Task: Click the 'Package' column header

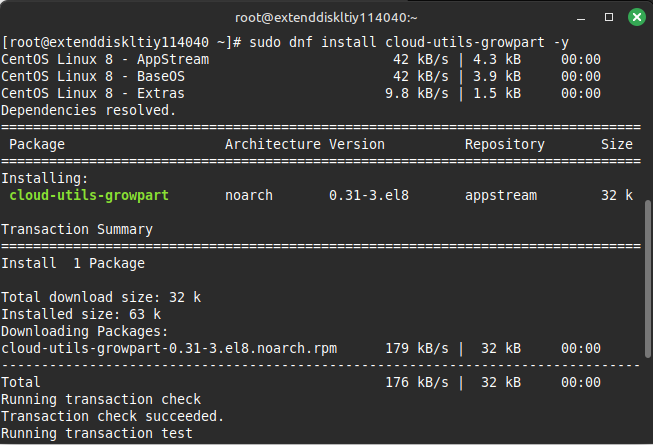Action: pos(37,144)
